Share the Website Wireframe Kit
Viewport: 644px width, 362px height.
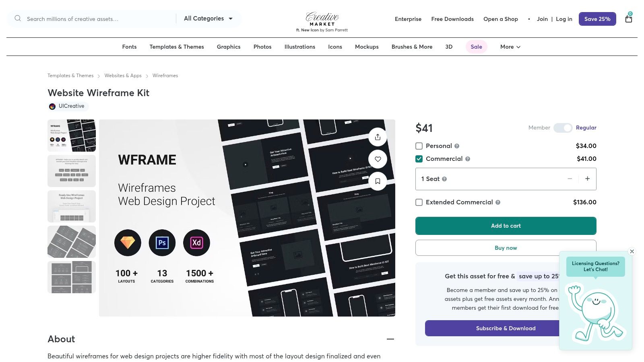coord(378,137)
